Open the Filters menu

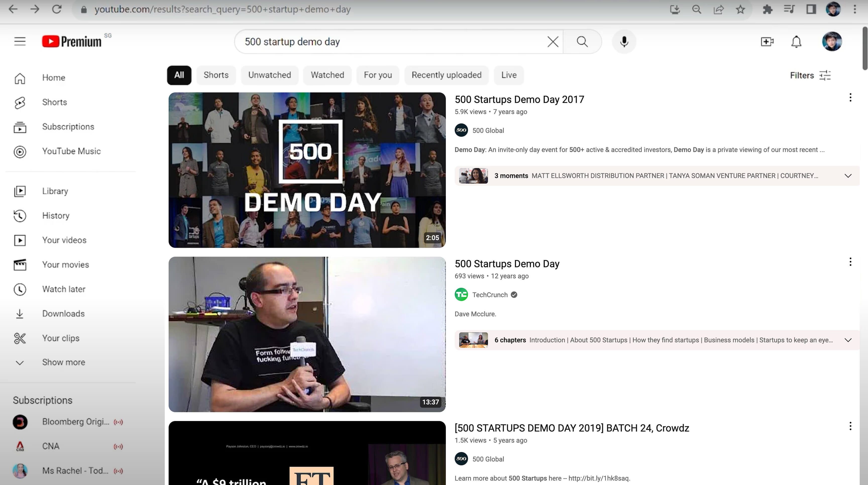[810, 75]
